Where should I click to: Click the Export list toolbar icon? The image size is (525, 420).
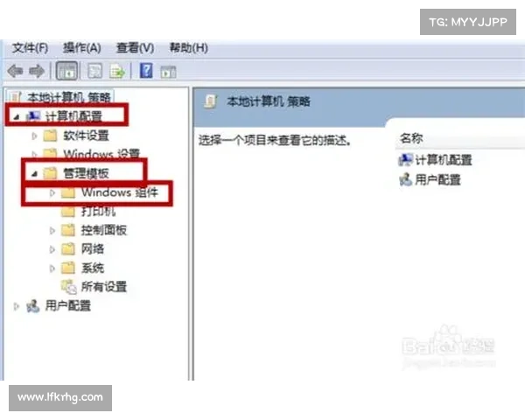[117, 71]
